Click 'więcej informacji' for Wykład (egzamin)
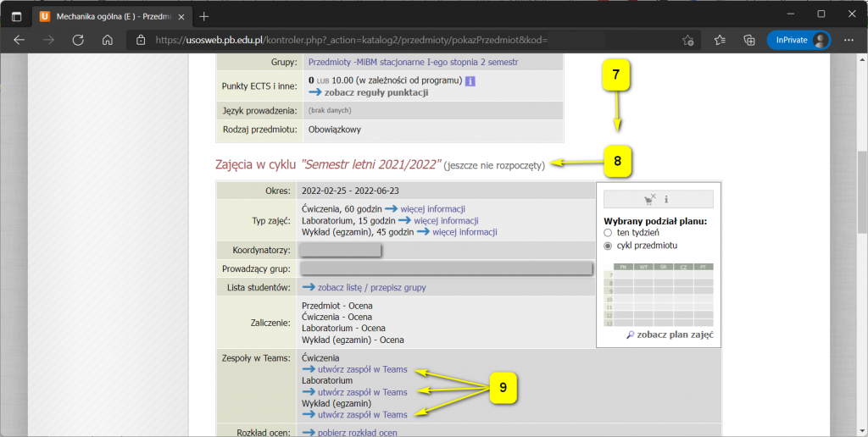Image resolution: width=868 pixels, height=437 pixels. pos(465,232)
